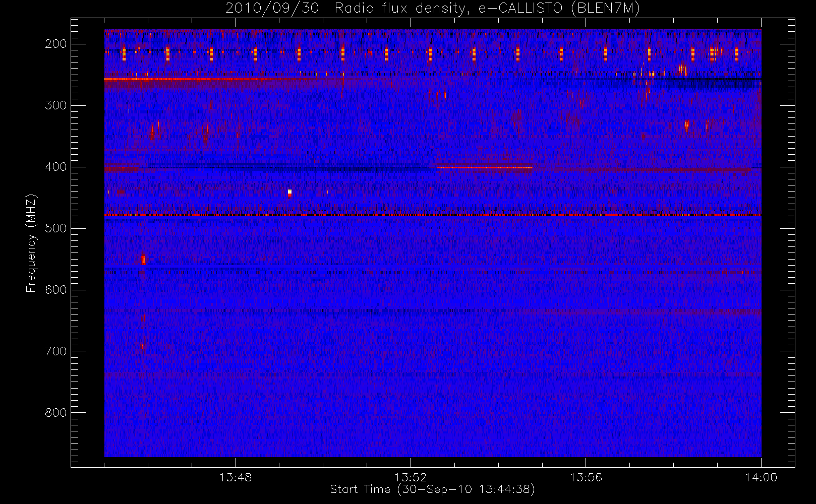Click the 13:48 time tick label
This screenshot has height=504, width=816.
tap(236, 477)
